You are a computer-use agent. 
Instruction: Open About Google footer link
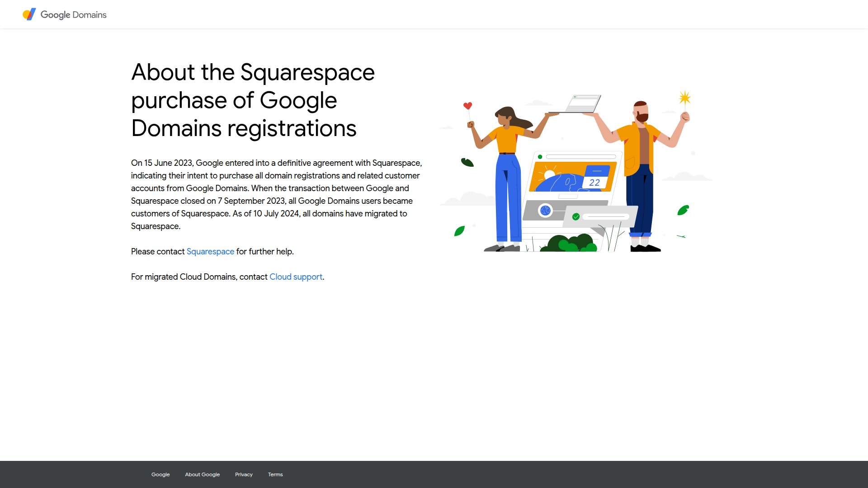tap(202, 474)
